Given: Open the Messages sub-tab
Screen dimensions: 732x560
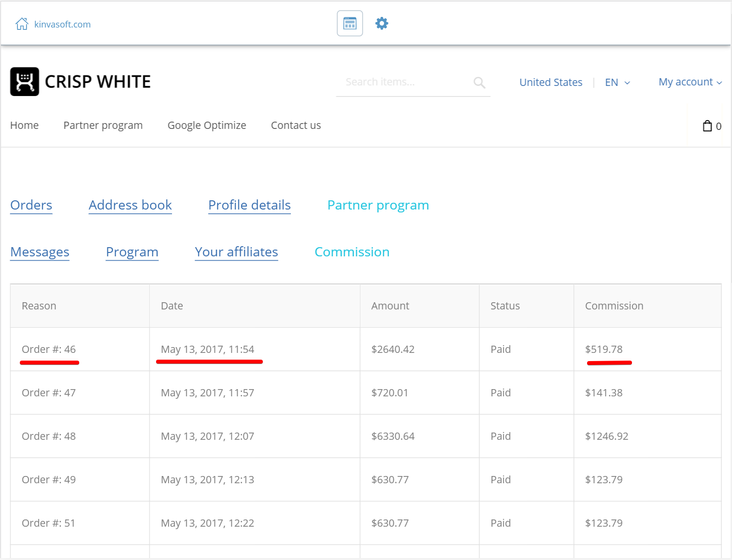Looking at the screenshot, I should pyautogui.click(x=40, y=252).
